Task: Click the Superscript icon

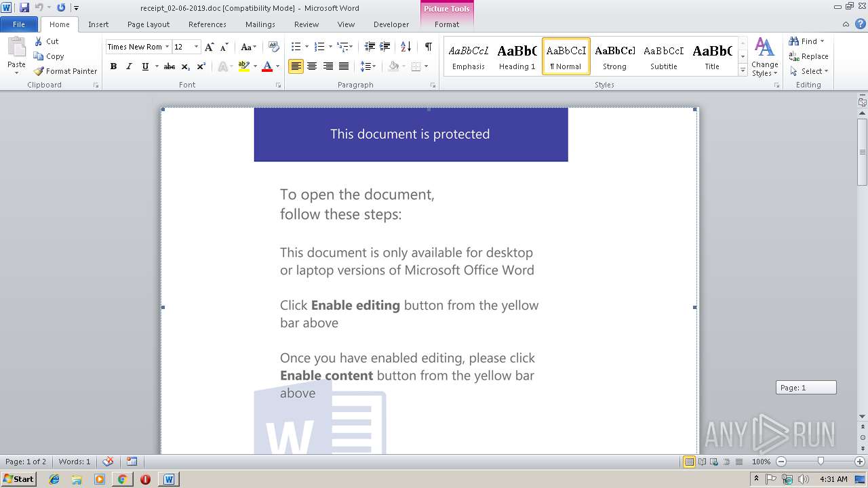Action: point(201,66)
